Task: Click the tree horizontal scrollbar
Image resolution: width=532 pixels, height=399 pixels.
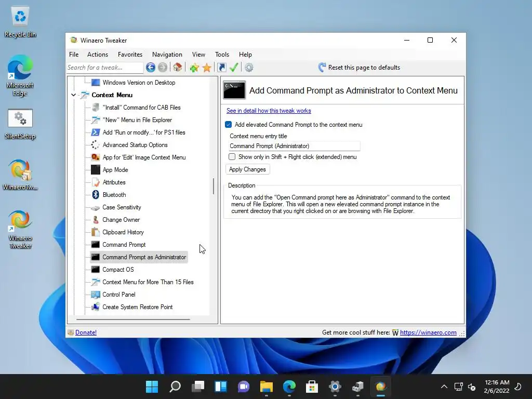Action: click(x=133, y=320)
